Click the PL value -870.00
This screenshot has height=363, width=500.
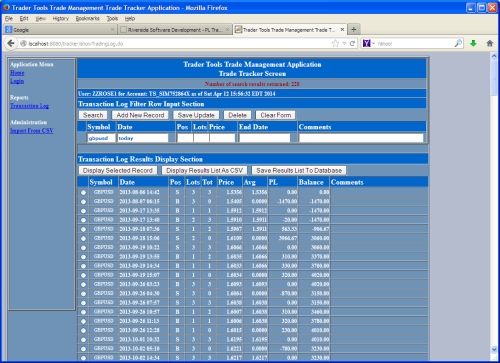coord(288,294)
